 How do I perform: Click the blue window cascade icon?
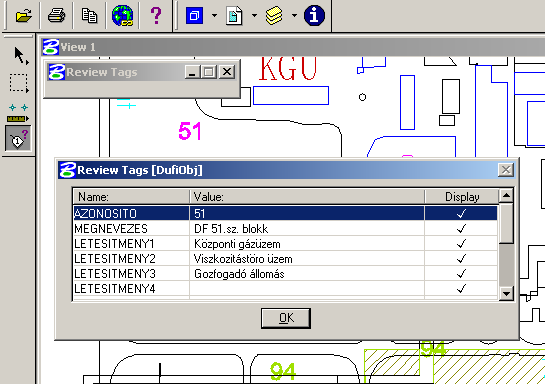click(x=194, y=16)
